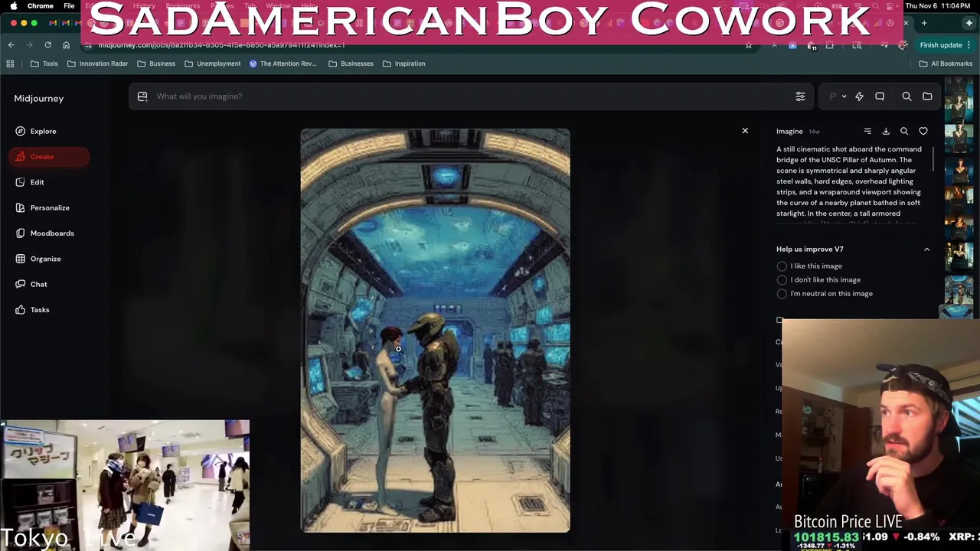
Task: Open the File menu
Action: (x=69, y=5)
